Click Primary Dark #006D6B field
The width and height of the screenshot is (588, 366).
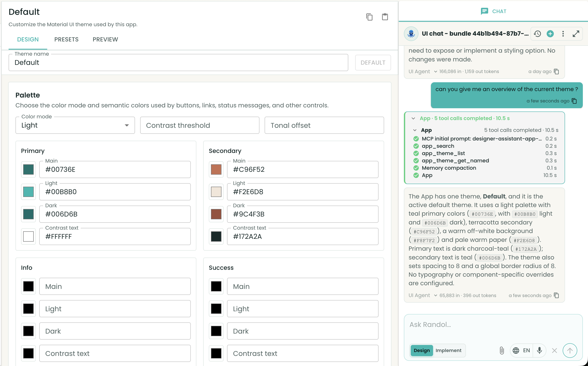pos(115,214)
